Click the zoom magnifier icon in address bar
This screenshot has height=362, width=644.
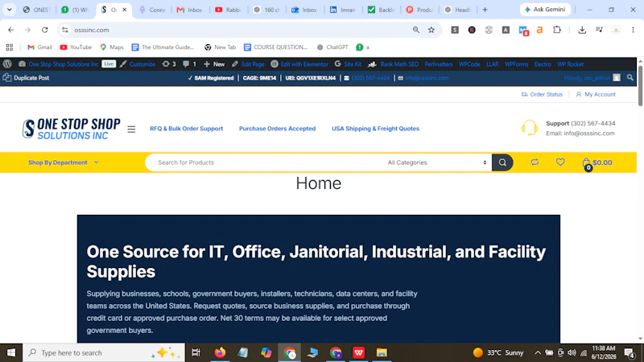(416, 30)
